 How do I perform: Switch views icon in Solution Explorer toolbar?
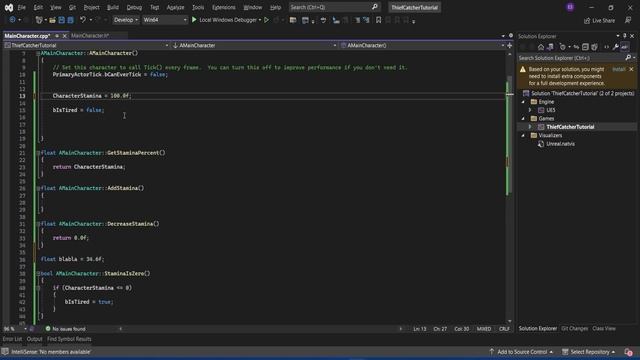click(x=550, y=47)
